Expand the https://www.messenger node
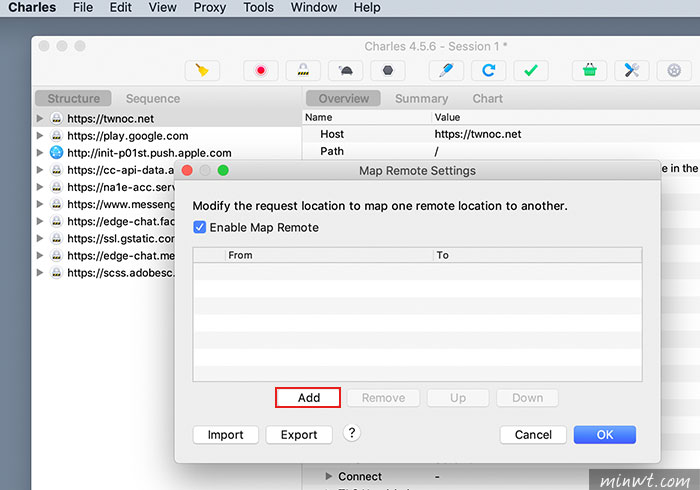The width and height of the screenshot is (700, 490). point(40,204)
